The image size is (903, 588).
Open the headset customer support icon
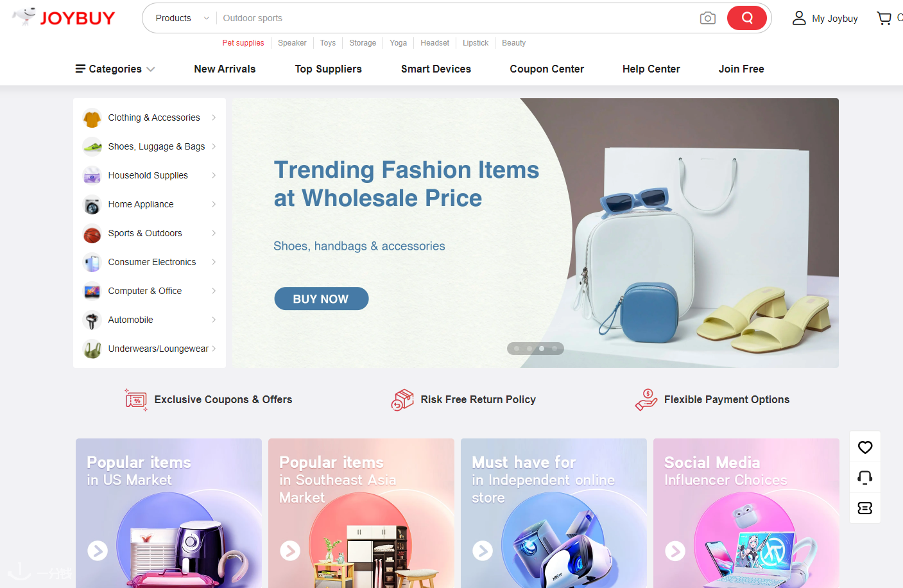[865, 477]
